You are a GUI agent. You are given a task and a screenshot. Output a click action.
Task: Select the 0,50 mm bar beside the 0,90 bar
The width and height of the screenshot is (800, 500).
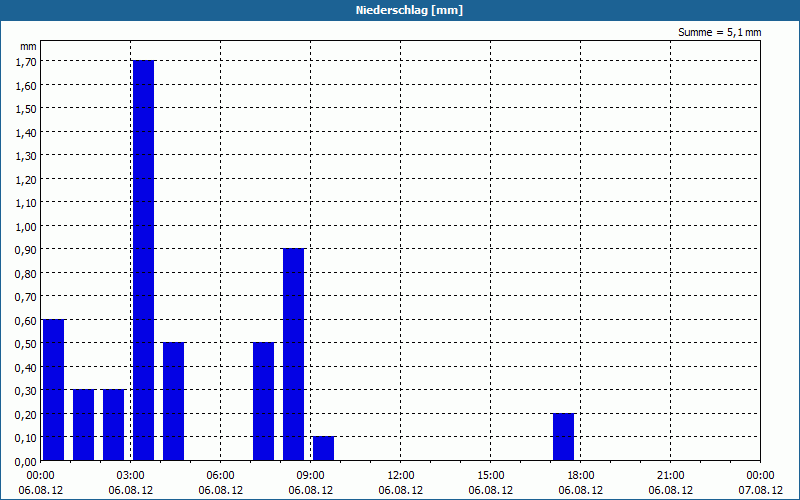pyautogui.click(x=263, y=402)
